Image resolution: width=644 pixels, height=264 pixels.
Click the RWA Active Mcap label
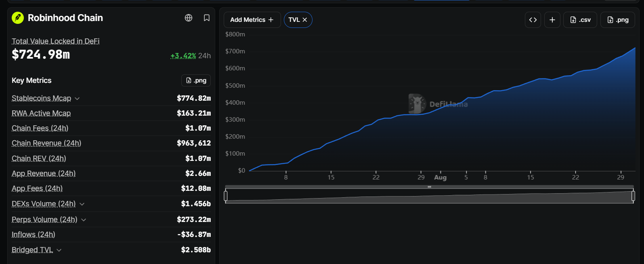[x=41, y=113]
